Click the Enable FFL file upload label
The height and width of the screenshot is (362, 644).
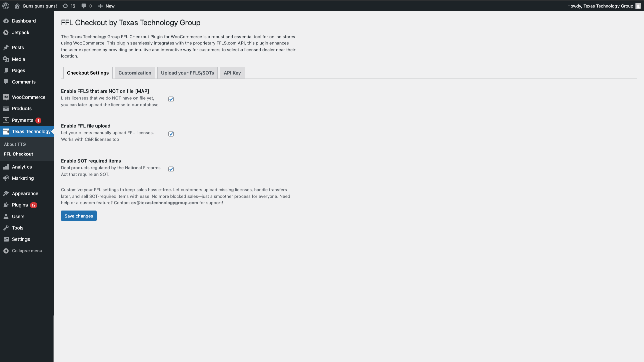(86, 126)
